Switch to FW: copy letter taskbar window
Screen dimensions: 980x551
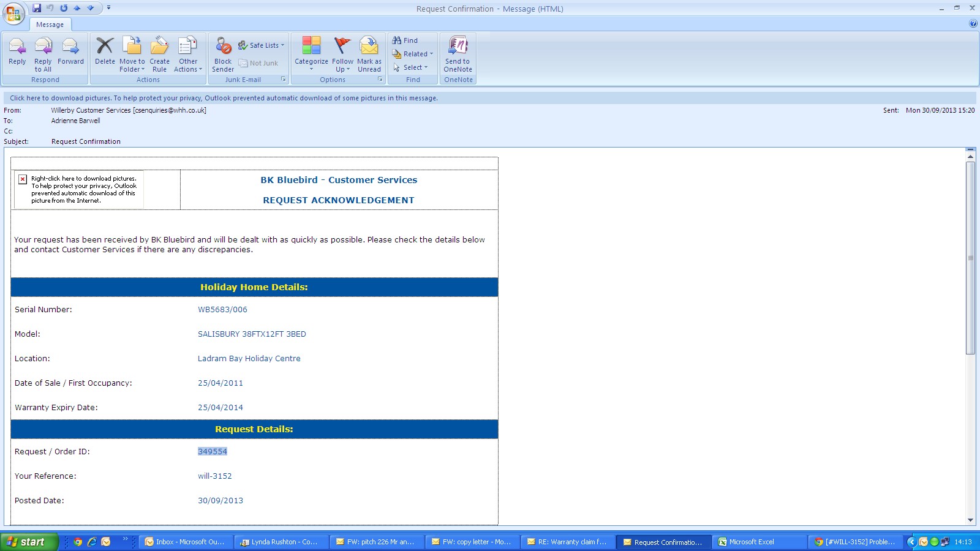(x=472, y=542)
